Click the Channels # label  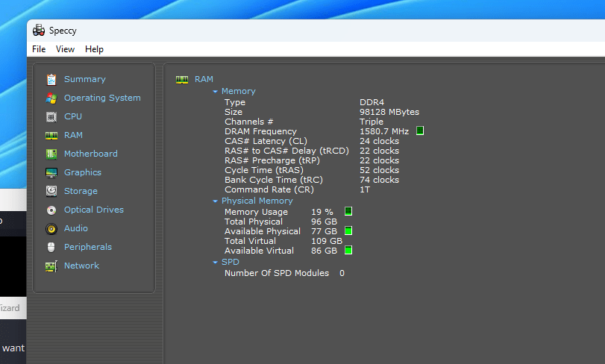[249, 122]
